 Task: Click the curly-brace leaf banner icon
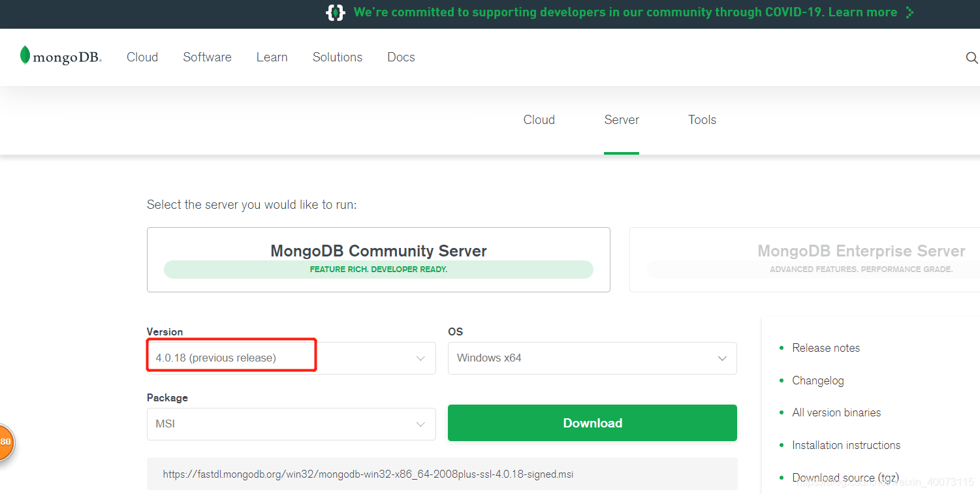(x=335, y=12)
